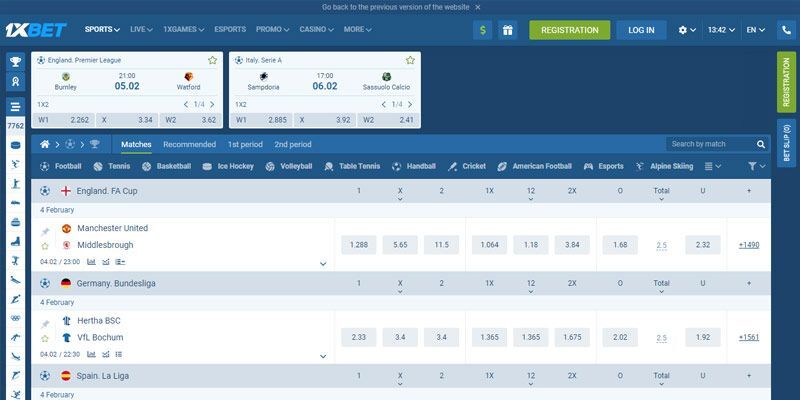Open the ESPORTS menu item

point(230,30)
